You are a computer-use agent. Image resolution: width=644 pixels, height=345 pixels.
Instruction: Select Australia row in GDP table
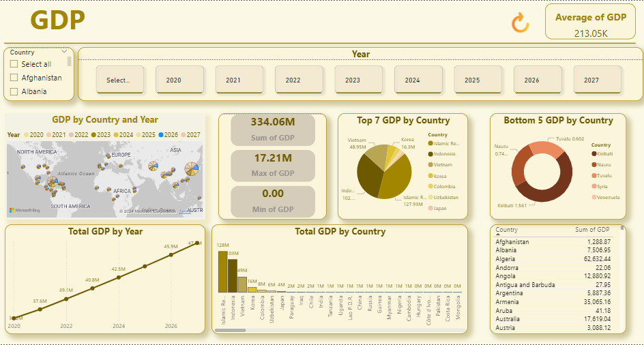[x=553, y=318]
